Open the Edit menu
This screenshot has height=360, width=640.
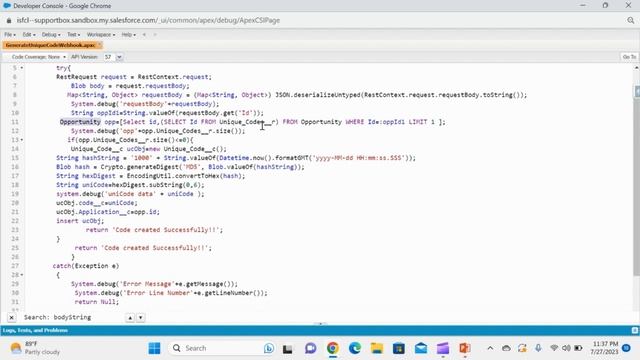coord(29,35)
